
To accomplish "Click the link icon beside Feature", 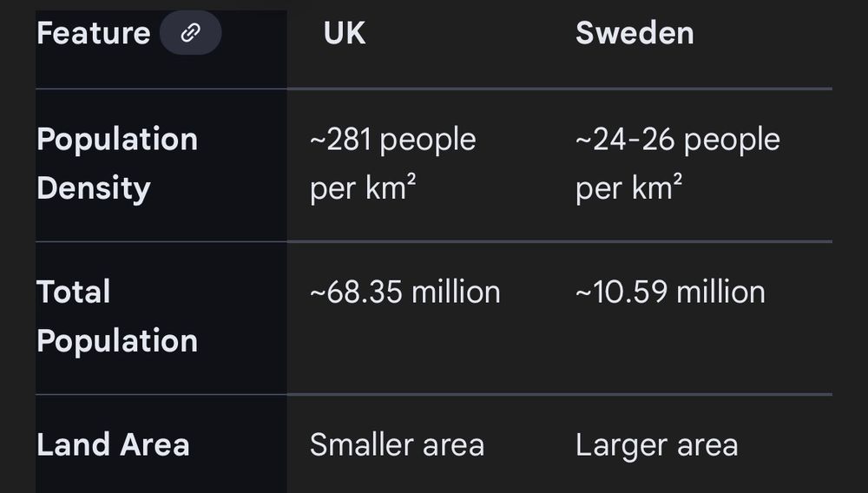I will coord(190,34).
